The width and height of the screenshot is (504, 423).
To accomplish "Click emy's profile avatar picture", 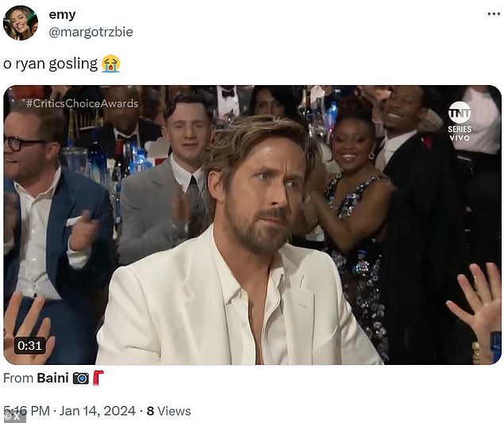I will pyautogui.click(x=21, y=23).
